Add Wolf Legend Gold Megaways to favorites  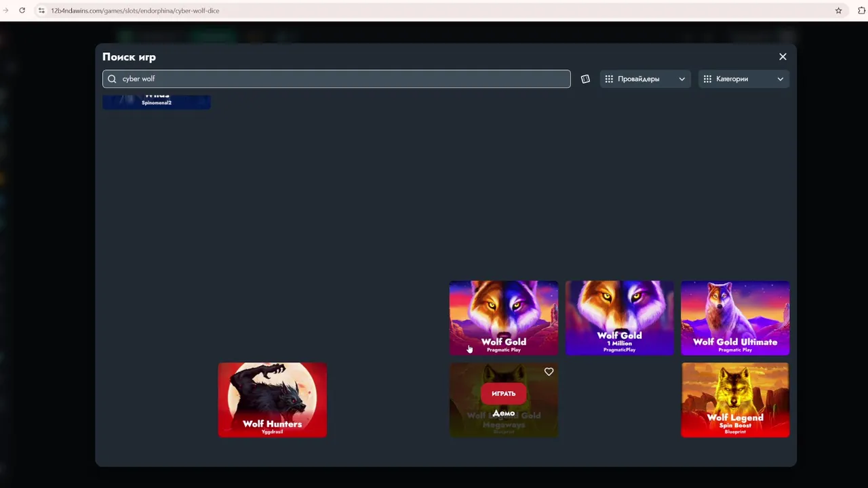(549, 371)
